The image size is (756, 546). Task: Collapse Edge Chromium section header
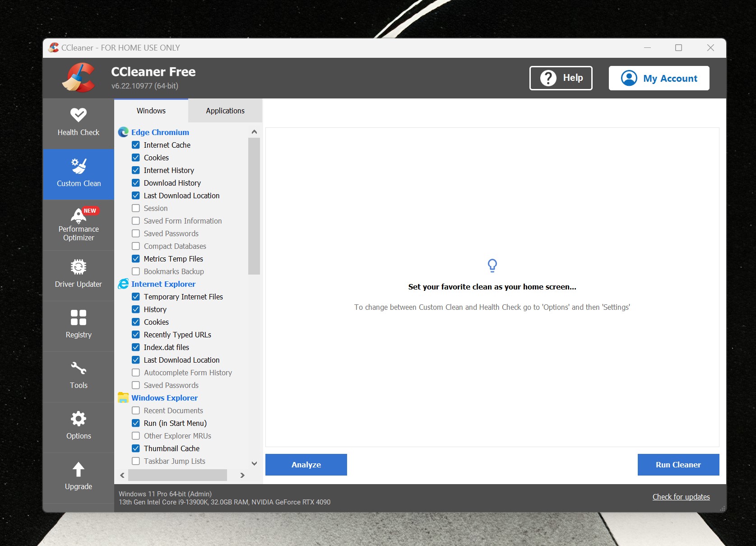(x=160, y=132)
